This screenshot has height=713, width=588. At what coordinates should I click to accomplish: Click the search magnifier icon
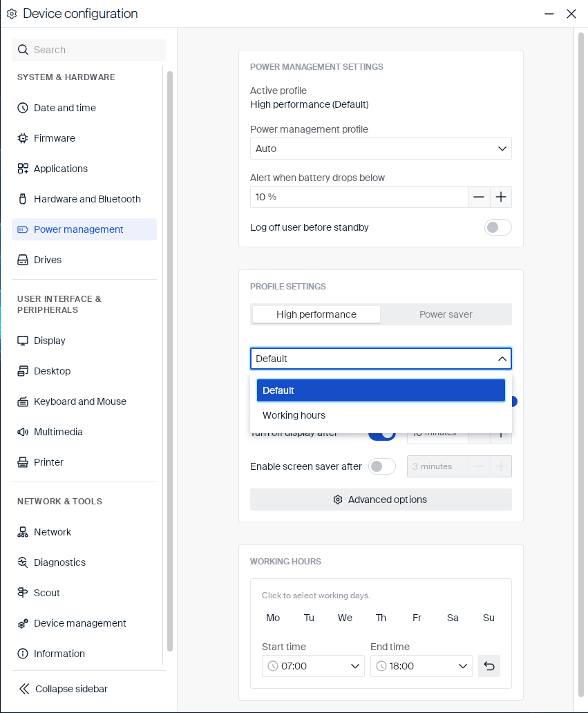(x=23, y=50)
